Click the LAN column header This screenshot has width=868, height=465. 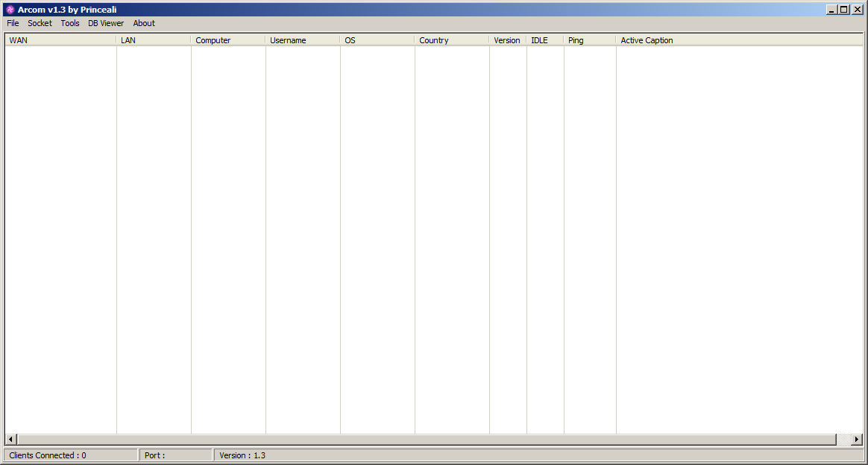tap(154, 40)
